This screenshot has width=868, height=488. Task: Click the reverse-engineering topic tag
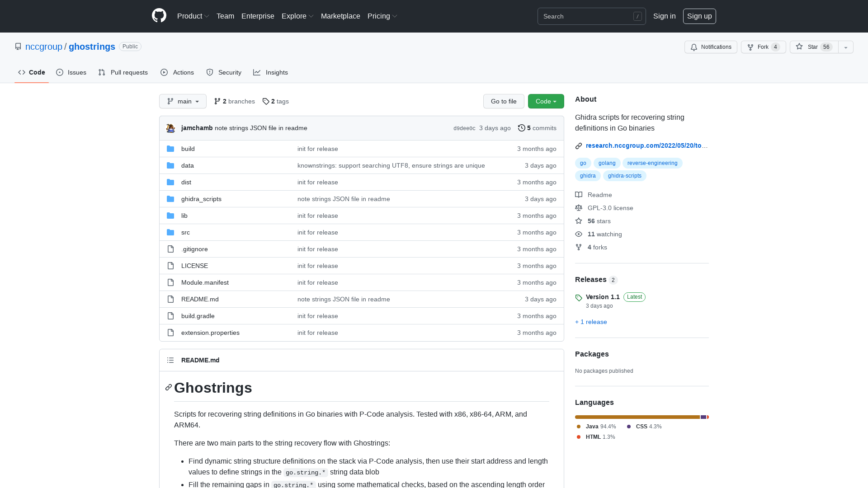652,163
